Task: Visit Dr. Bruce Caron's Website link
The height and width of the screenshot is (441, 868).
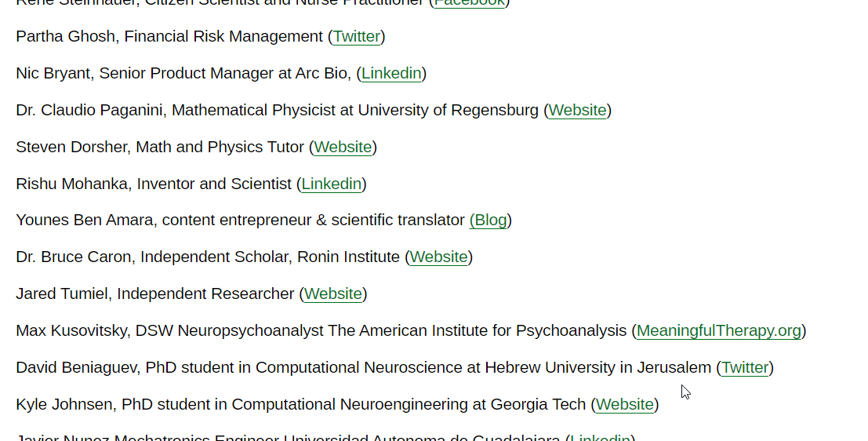Action: [x=438, y=257]
